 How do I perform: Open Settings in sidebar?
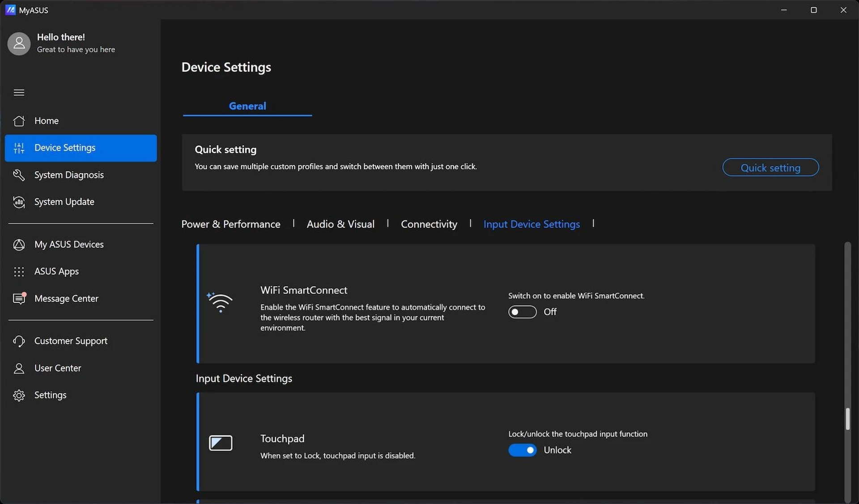pos(81,395)
